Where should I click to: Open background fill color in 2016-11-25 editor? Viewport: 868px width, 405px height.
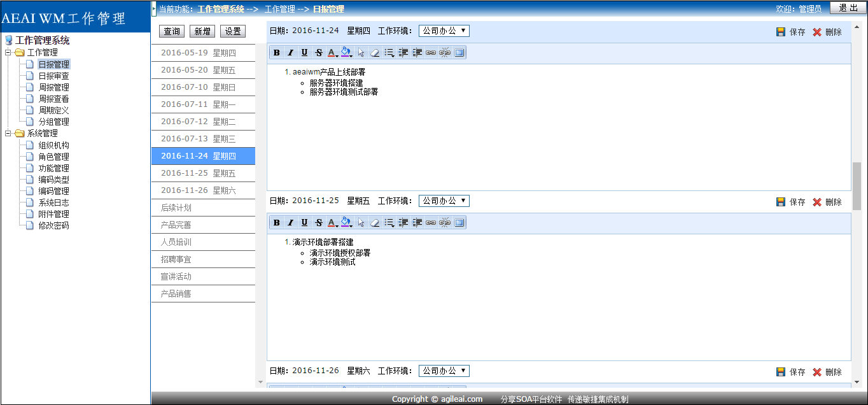click(347, 223)
